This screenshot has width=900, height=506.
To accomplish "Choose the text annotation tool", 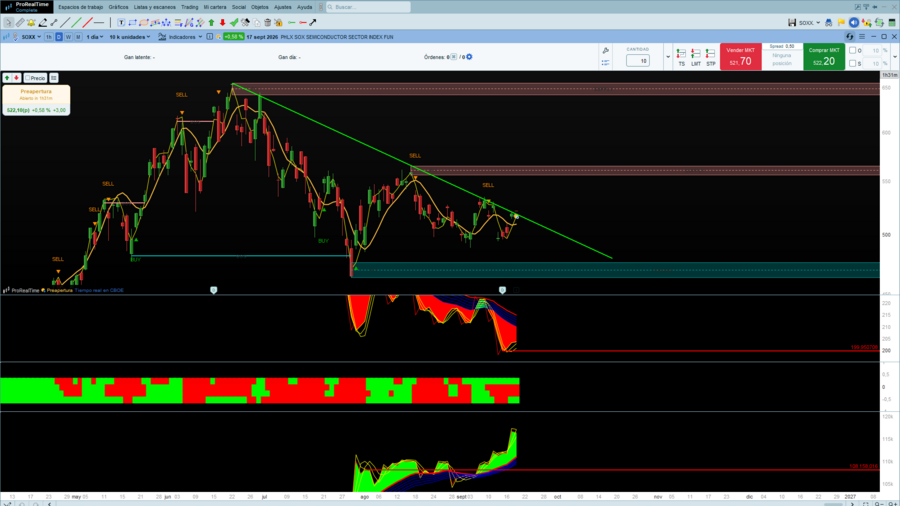I will pos(121,22).
